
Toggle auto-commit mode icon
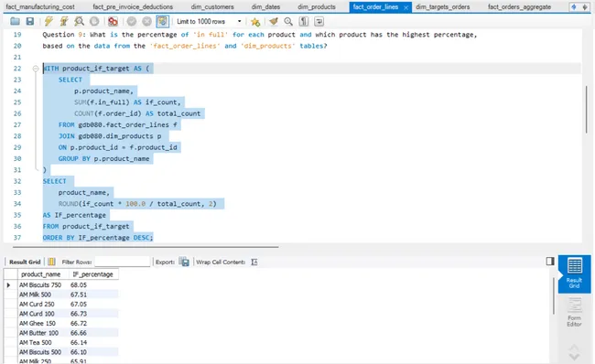(162, 21)
